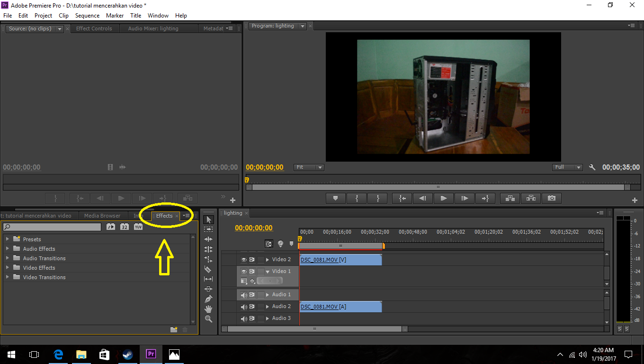Create new custom bin in Effects panel

[x=174, y=329]
